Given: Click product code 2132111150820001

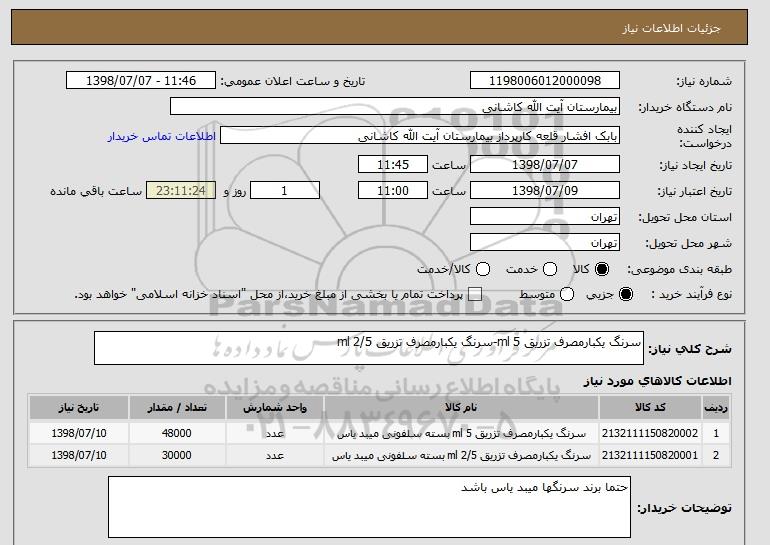Looking at the screenshot, I should point(650,456).
